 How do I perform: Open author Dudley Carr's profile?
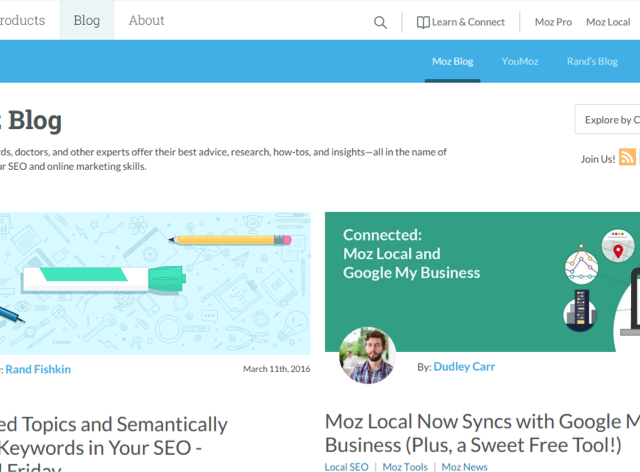click(464, 367)
